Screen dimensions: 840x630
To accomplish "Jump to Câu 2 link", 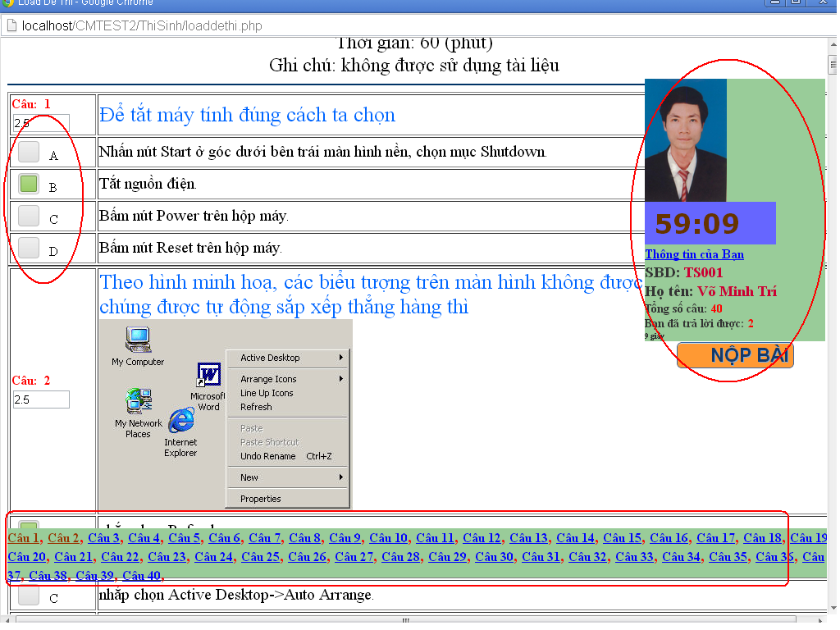I will pos(64,538).
